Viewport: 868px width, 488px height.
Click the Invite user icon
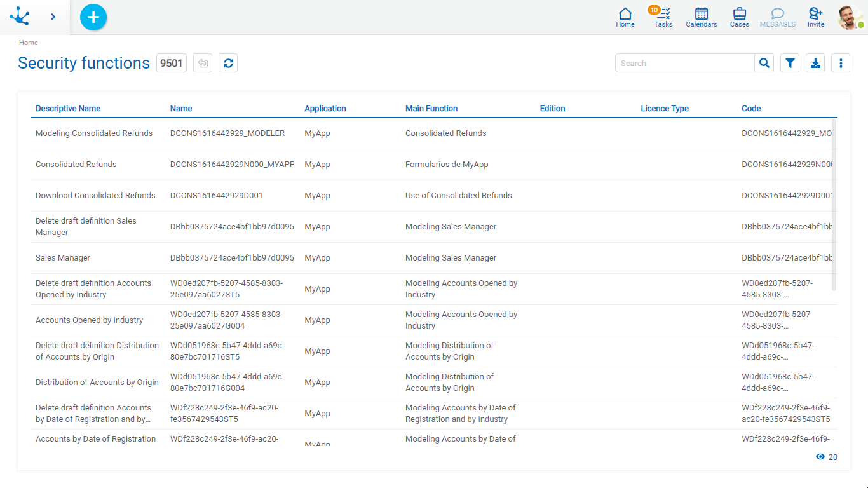pyautogui.click(x=816, y=17)
